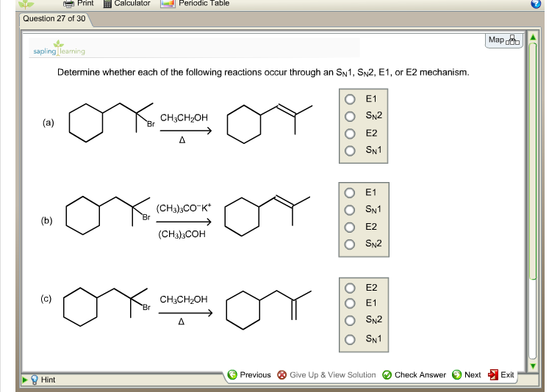The height and width of the screenshot is (392, 549).
Task: Select the Question 27 of 30 tab
Action: [x=54, y=19]
